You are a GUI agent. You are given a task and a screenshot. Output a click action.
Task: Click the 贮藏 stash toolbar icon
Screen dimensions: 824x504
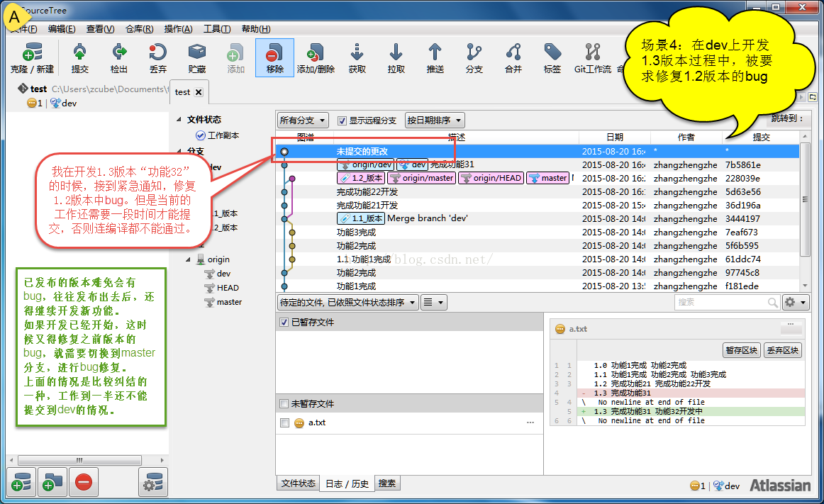coord(197,58)
